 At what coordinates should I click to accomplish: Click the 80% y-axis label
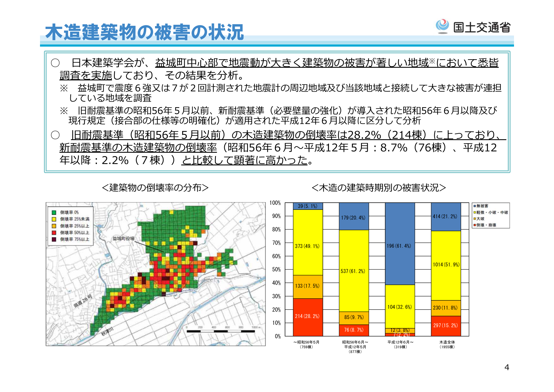click(276, 229)
